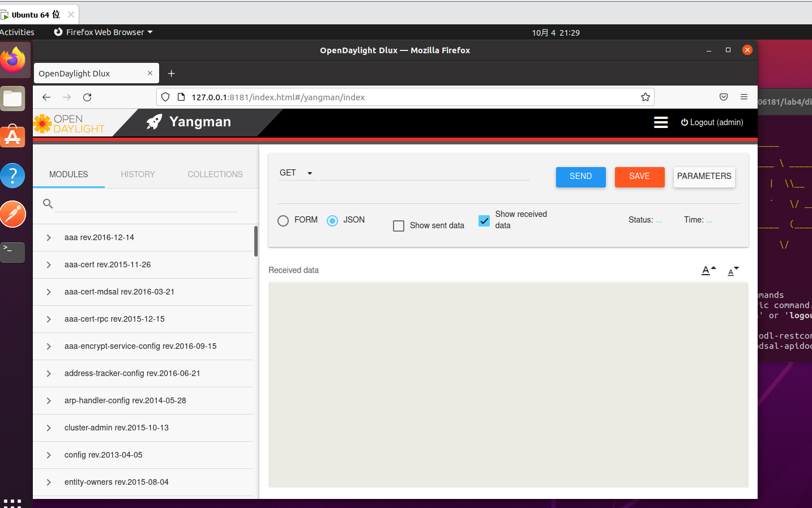
Task: Open Help from the Ubuntu dock
Action: [12, 175]
